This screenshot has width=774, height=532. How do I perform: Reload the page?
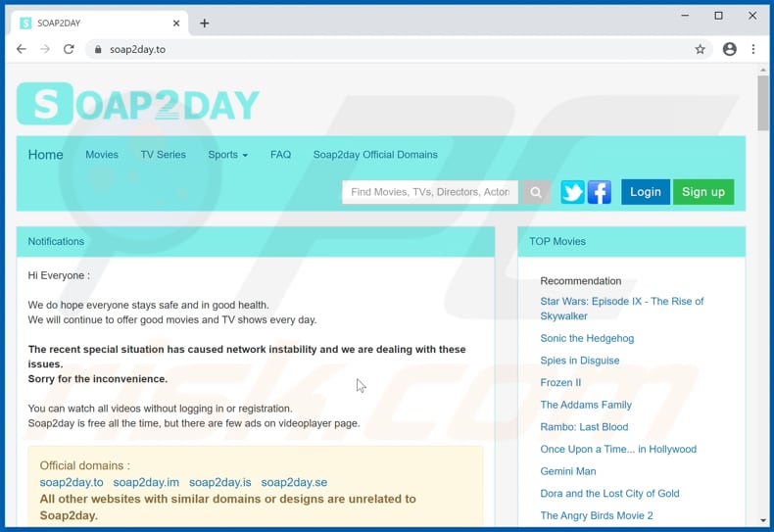pyautogui.click(x=69, y=49)
